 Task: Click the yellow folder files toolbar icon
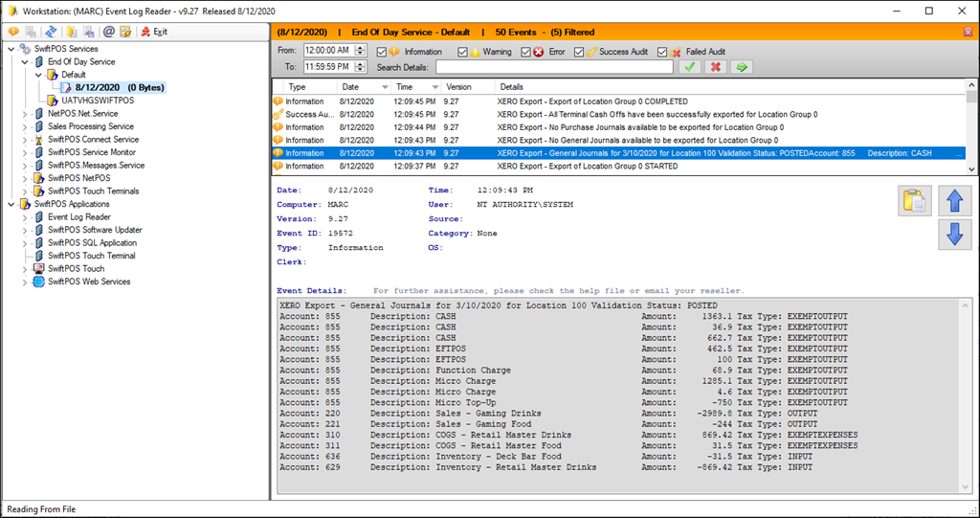pyautogui.click(x=72, y=32)
